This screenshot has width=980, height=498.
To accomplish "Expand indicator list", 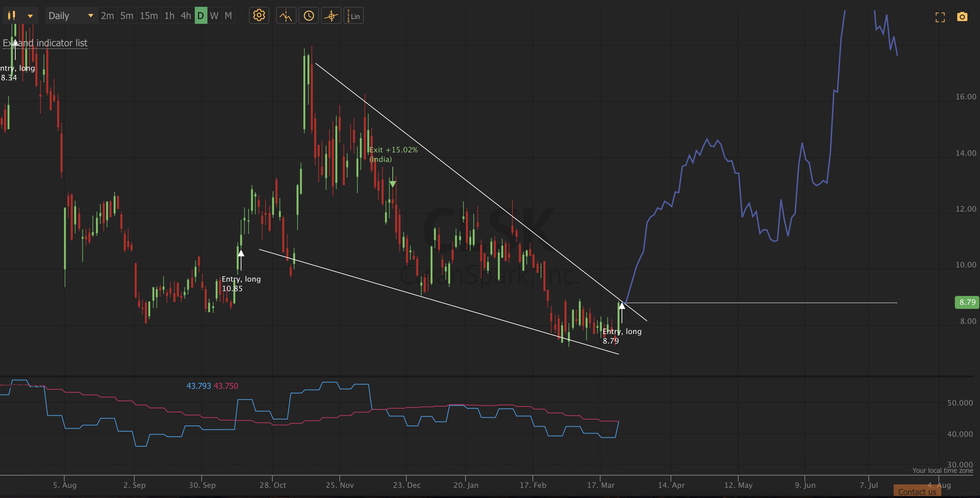I will click(x=45, y=43).
